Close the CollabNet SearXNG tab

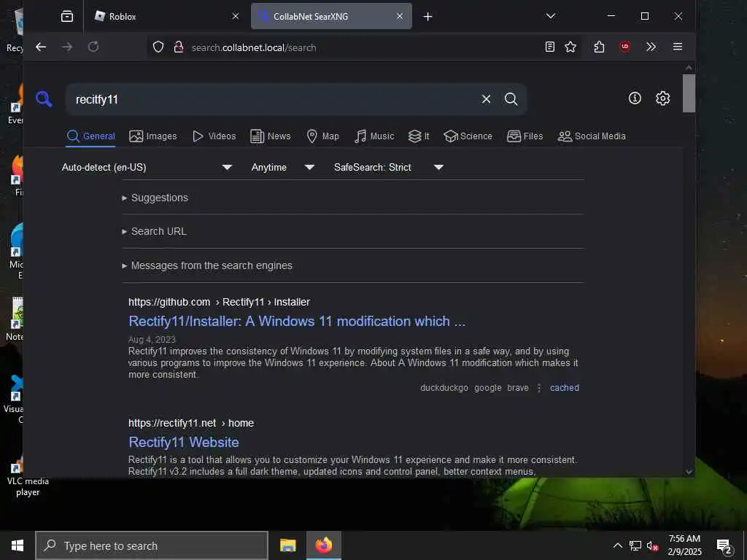[x=400, y=16]
